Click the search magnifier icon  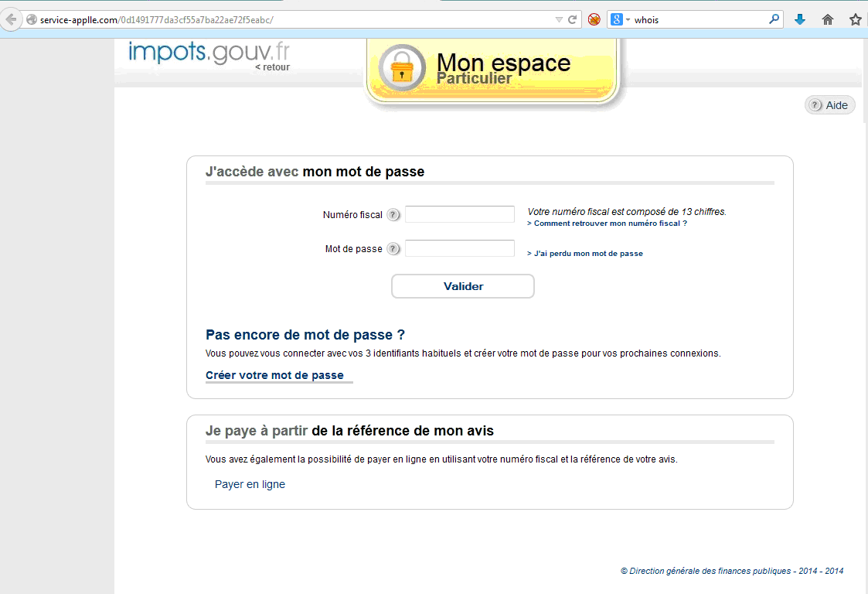(x=774, y=19)
